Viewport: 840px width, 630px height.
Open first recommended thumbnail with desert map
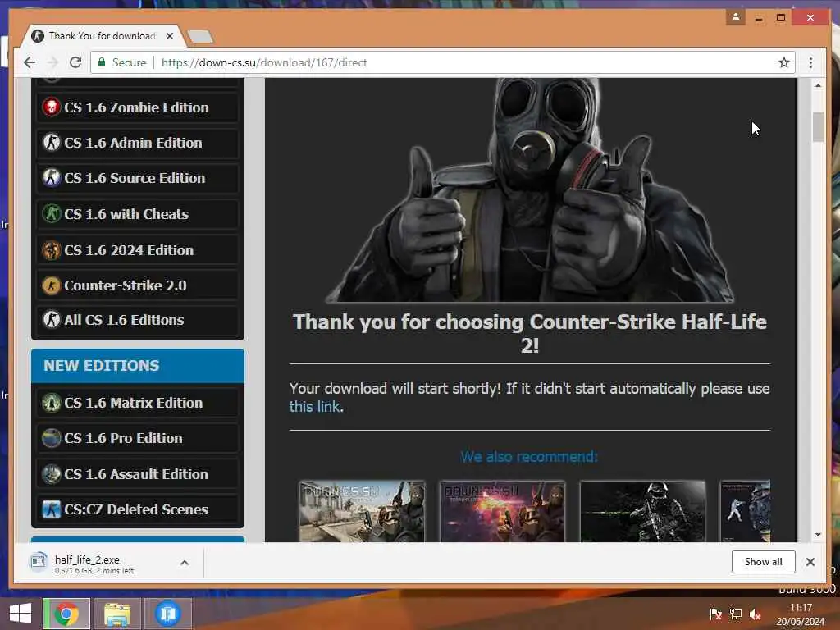(x=362, y=512)
